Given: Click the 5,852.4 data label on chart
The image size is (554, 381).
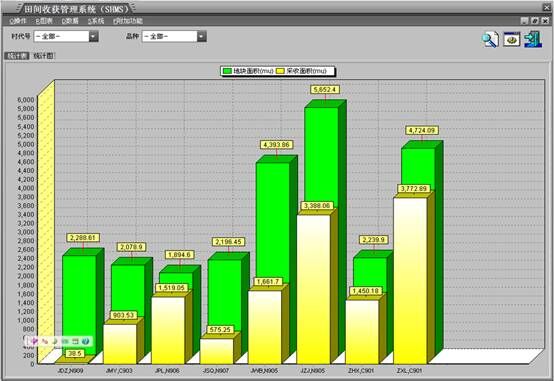Looking at the screenshot, I should (325, 90).
